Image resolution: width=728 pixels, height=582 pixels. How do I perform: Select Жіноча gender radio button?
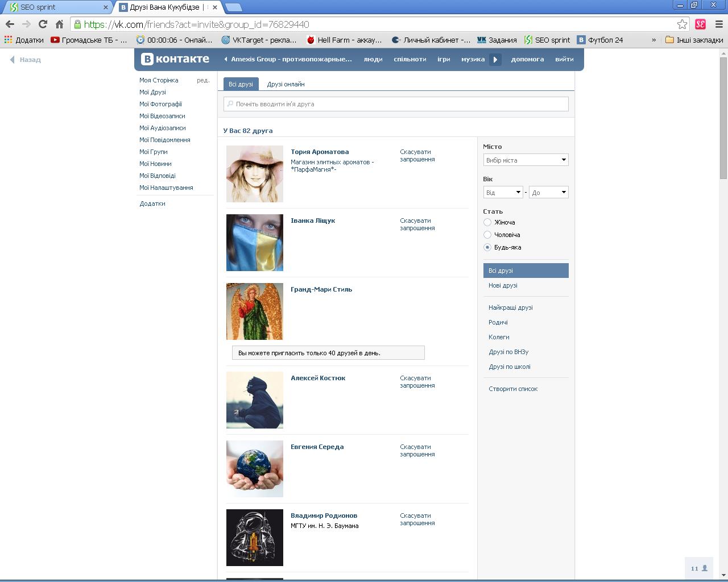487,222
